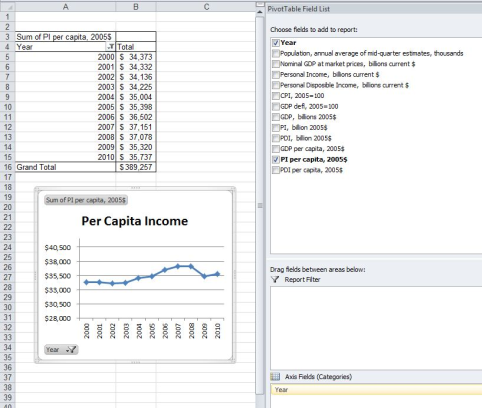Check Personal Disposable Income field
This screenshot has height=408, width=482.
(276, 85)
